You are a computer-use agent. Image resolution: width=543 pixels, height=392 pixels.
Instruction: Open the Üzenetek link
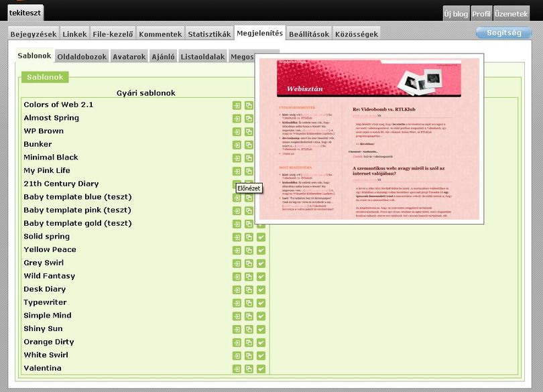[x=511, y=14]
